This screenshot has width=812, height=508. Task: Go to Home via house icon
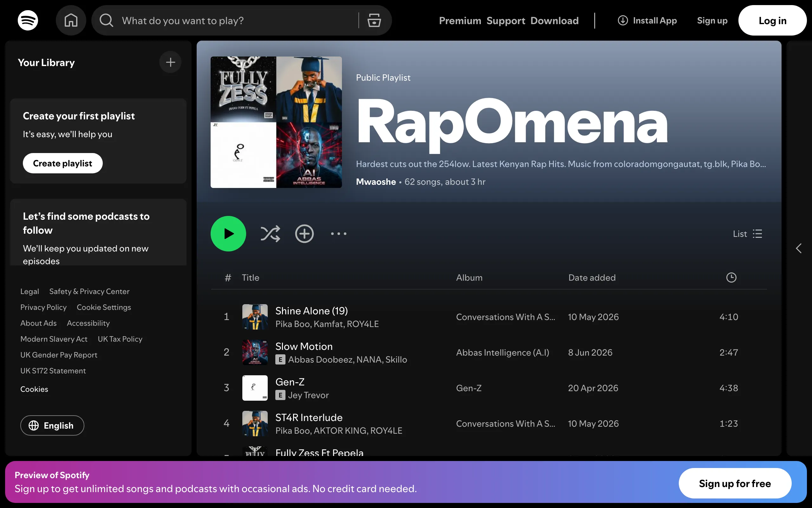coord(71,20)
